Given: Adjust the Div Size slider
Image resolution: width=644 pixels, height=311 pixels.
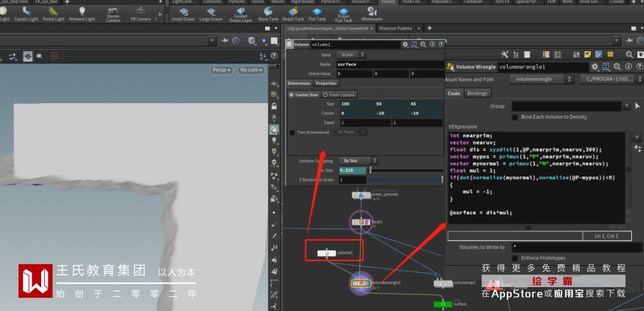Looking at the screenshot, I should pos(406,170).
